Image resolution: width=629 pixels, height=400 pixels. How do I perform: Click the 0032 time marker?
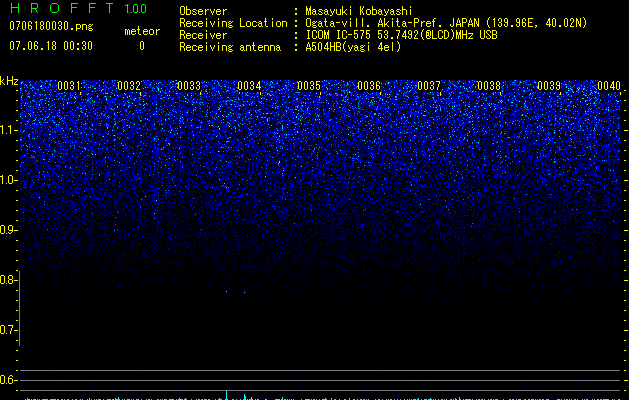(129, 86)
